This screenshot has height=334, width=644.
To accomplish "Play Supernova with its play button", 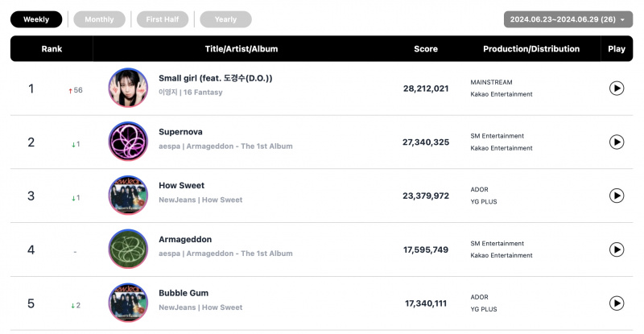I will coord(616,142).
